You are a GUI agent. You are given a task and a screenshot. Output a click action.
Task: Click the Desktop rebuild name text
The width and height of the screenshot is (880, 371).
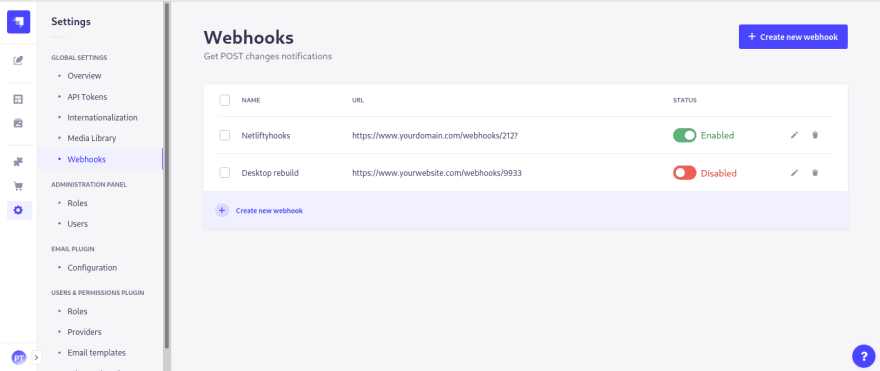270,173
